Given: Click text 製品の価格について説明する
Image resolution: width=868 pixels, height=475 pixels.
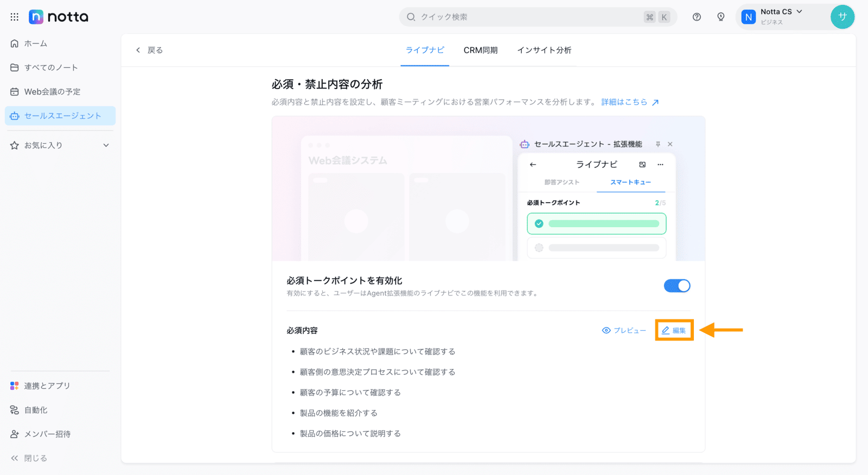Looking at the screenshot, I should tap(350, 434).
